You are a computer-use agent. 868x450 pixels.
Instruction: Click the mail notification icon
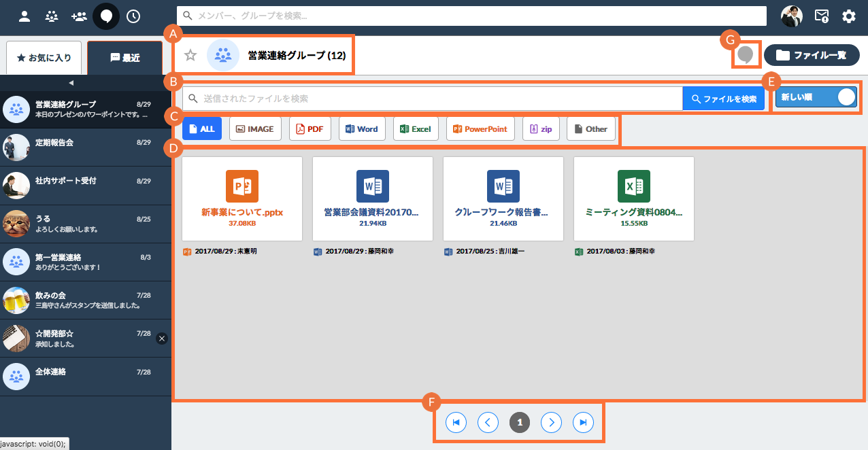pos(822,16)
